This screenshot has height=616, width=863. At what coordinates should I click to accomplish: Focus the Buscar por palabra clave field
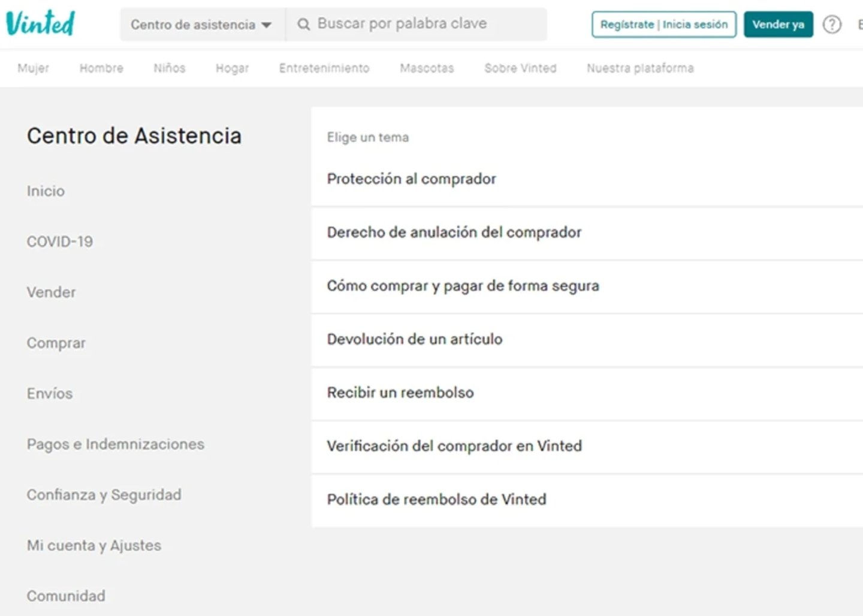417,25
